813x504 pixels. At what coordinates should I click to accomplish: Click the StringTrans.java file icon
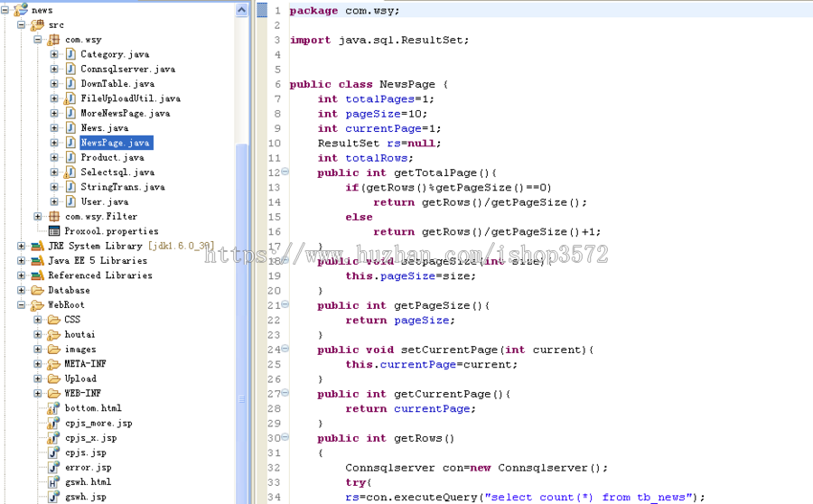71,187
